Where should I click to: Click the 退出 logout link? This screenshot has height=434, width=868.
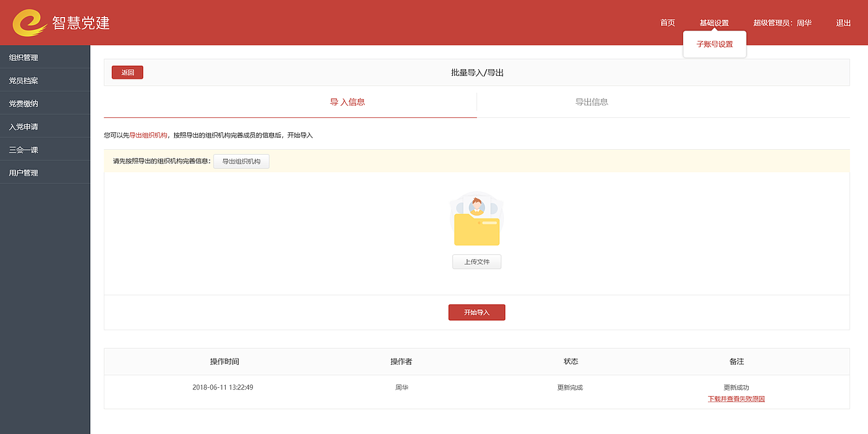(x=842, y=22)
